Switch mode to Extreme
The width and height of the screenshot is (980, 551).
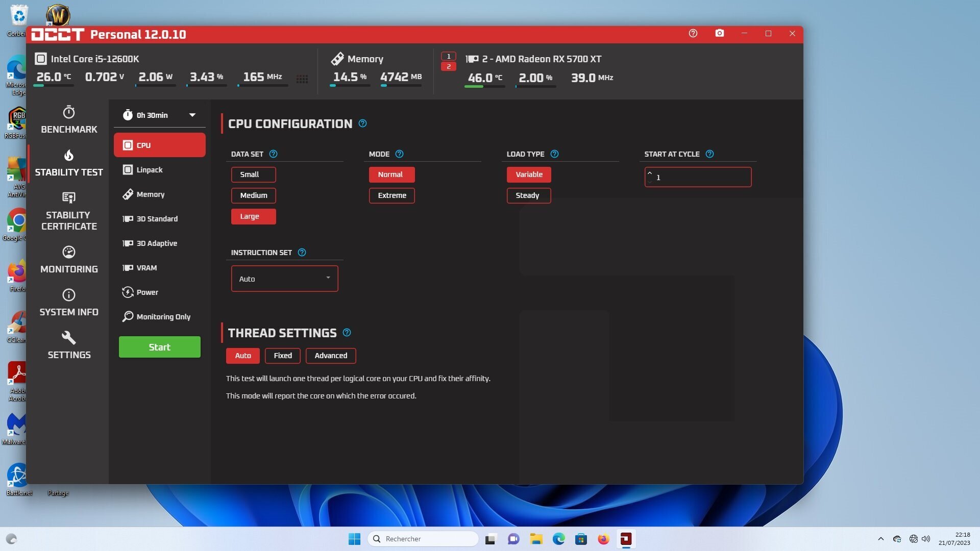(391, 195)
